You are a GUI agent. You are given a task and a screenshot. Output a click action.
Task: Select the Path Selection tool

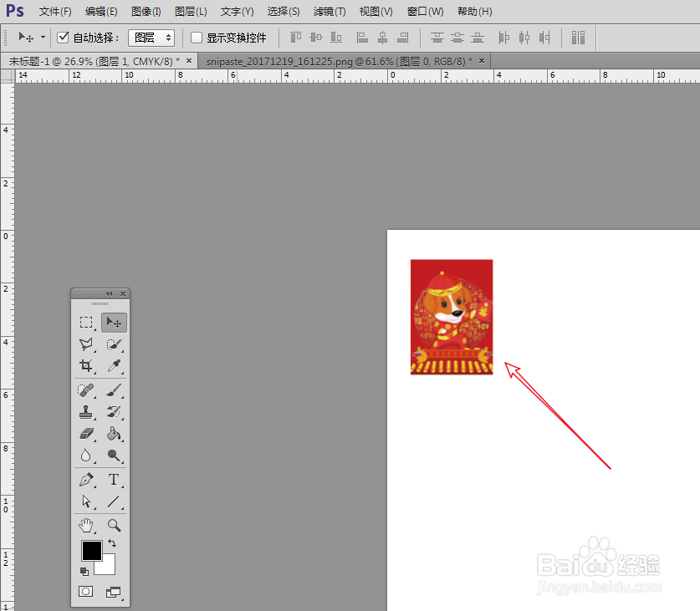tap(86, 502)
